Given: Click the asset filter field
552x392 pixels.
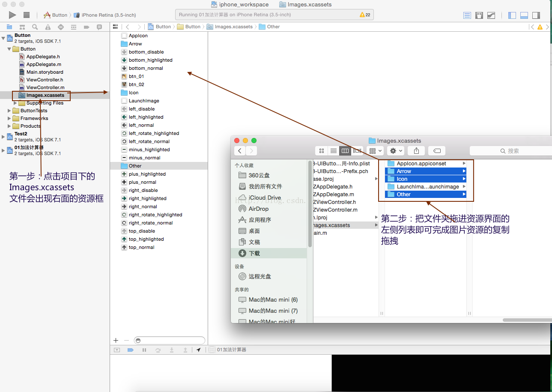Looking at the screenshot, I should (x=169, y=340).
